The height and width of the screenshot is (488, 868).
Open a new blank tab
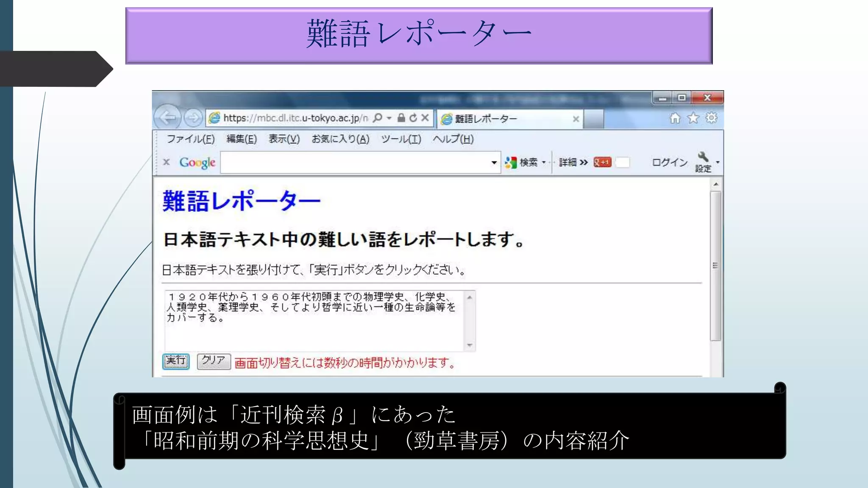(x=593, y=119)
